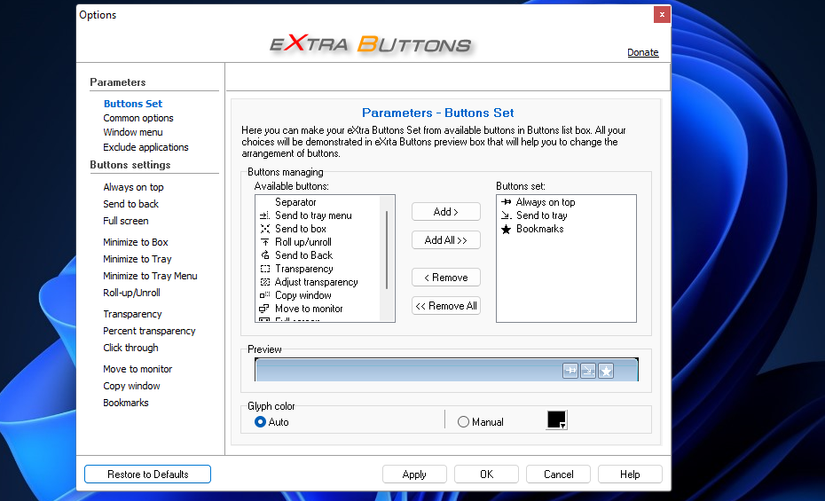
Task: Click the Copy window icon in list
Action: click(265, 295)
